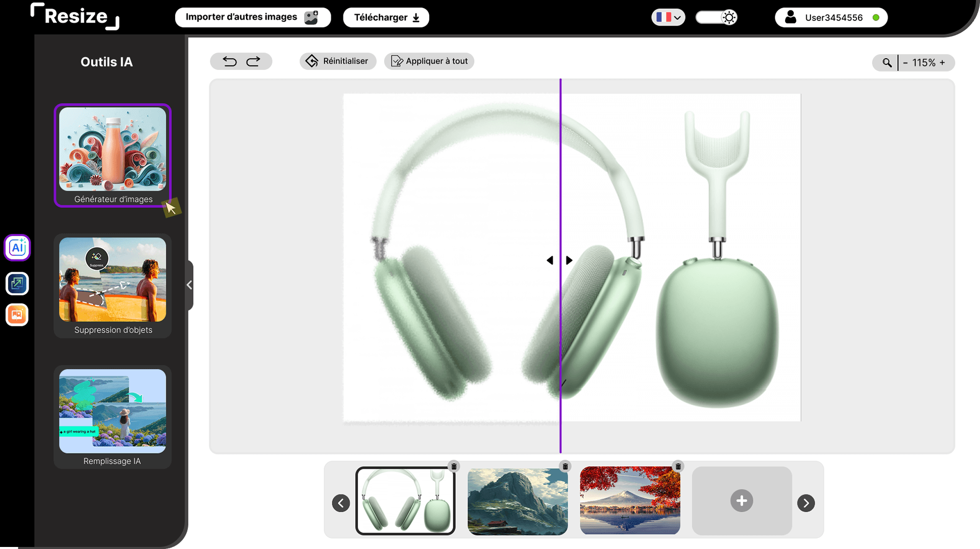Increase zoom with the plus sign
The image size is (980, 549).
942,63
